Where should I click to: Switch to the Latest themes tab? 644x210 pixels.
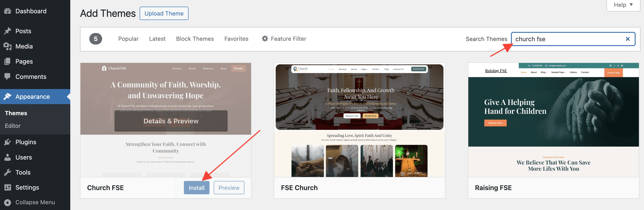coord(157,39)
